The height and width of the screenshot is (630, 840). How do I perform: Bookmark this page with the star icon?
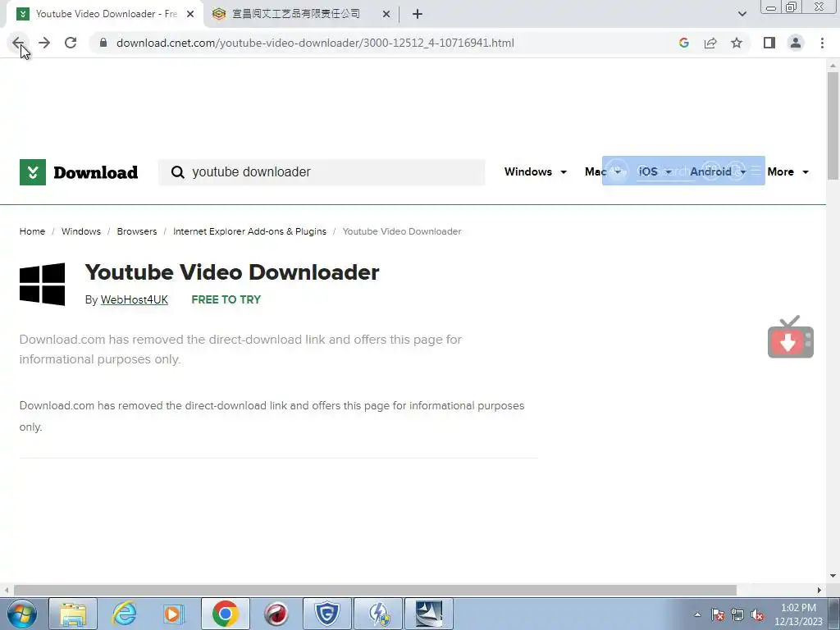[x=737, y=43]
